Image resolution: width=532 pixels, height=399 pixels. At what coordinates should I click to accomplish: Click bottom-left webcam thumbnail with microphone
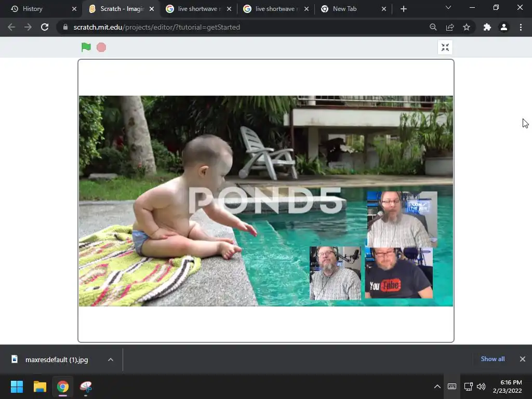click(335, 273)
